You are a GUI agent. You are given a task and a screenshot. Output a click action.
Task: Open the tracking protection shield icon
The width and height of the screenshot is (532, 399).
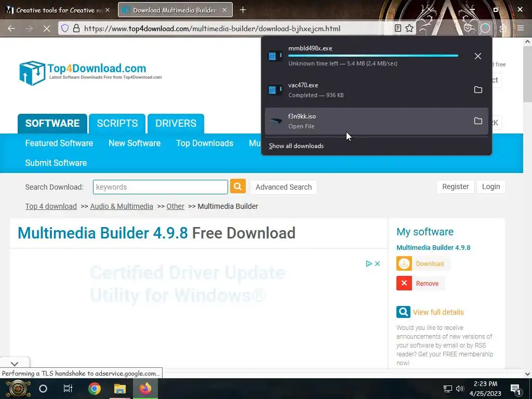[x=65, y=28]
